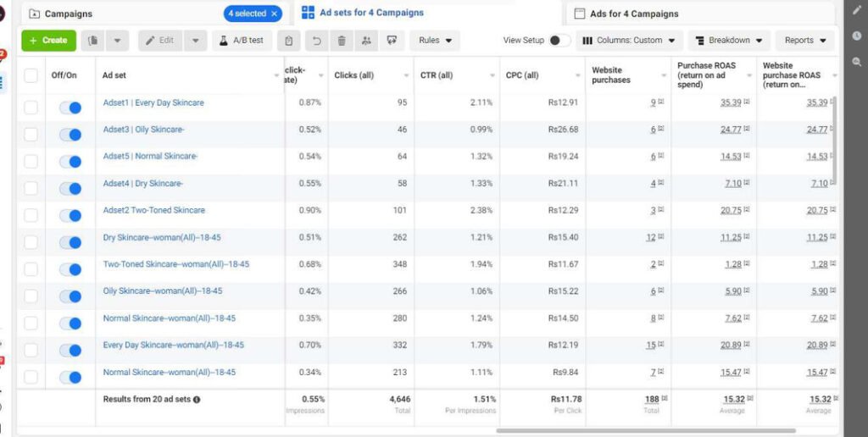
Task: Open Adset1 | Every Day Skincare link
Action: click(x=153, y=102)
